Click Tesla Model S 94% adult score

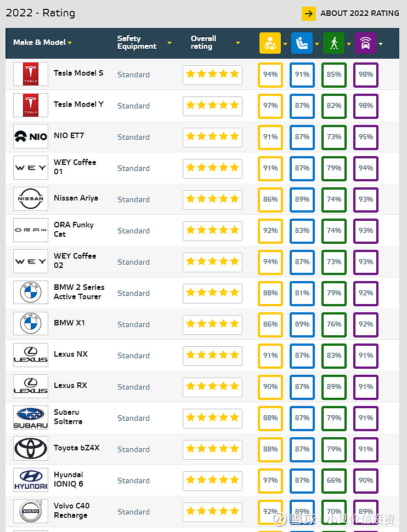(270, 75)
